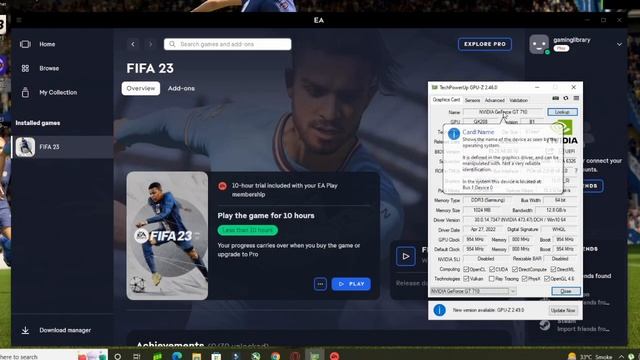Toggle the OpenGL 4.6 checkbox
The width and height of the screenshot is (640, 360).
click(547, 279)
